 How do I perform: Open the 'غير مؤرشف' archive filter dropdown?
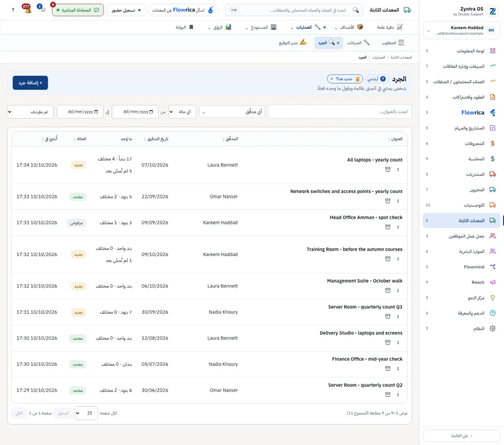(x=30, y=112)
